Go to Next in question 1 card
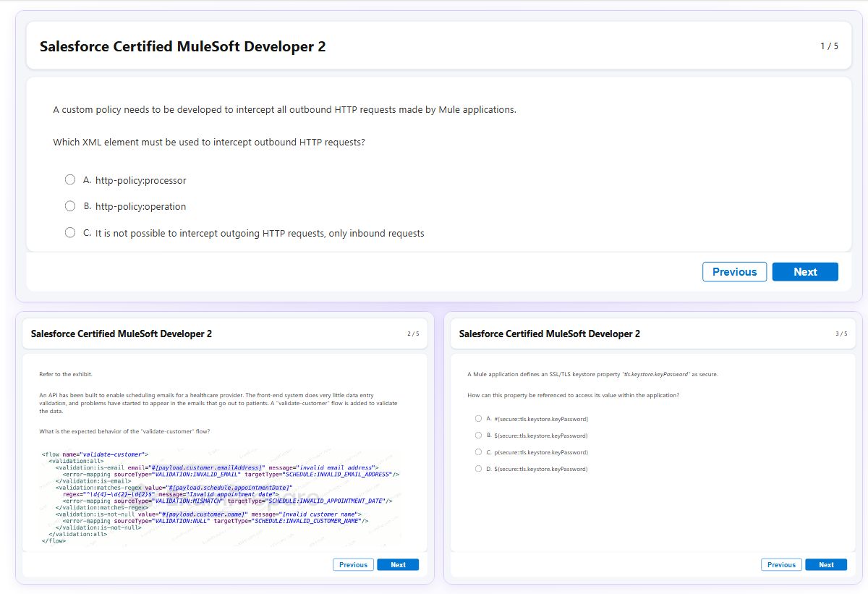 [x=805, y=272]
